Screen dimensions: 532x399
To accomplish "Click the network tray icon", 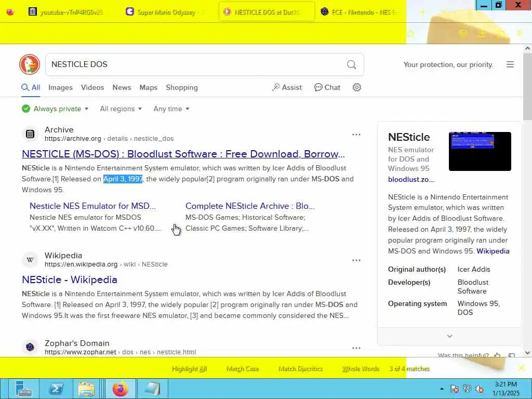I will (x=467, y=389).
